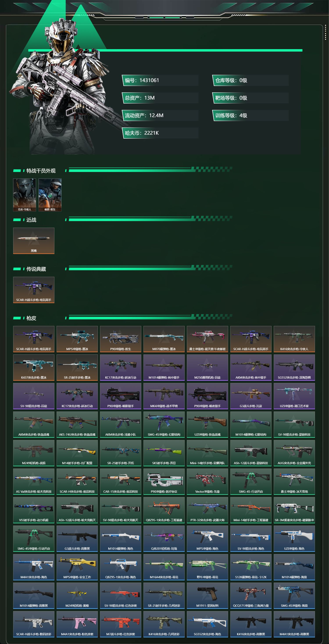
Task: Select the UZI冲锋枪-港口艺术家 skin
Action: tap(294, 396)
